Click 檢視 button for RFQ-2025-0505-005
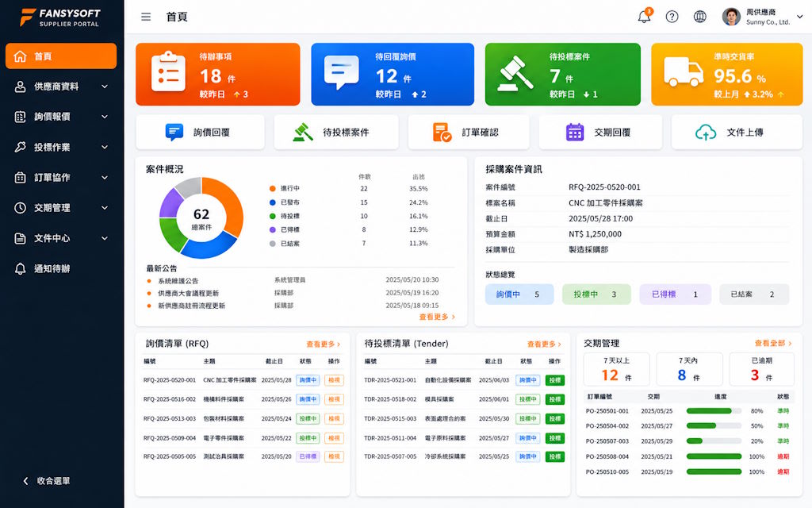This screenshot has height=508, width=812. click(x=334, y=456)
